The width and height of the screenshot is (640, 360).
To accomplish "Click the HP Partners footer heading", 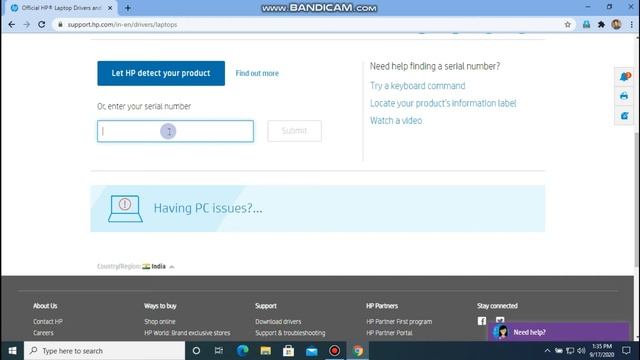I will pos(382,306).
